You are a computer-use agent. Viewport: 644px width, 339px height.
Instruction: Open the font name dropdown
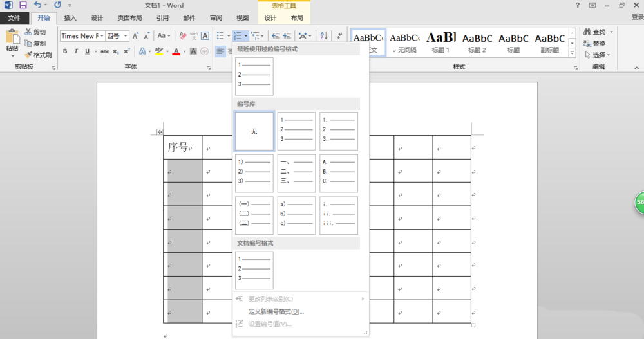(x=100, y=36)
